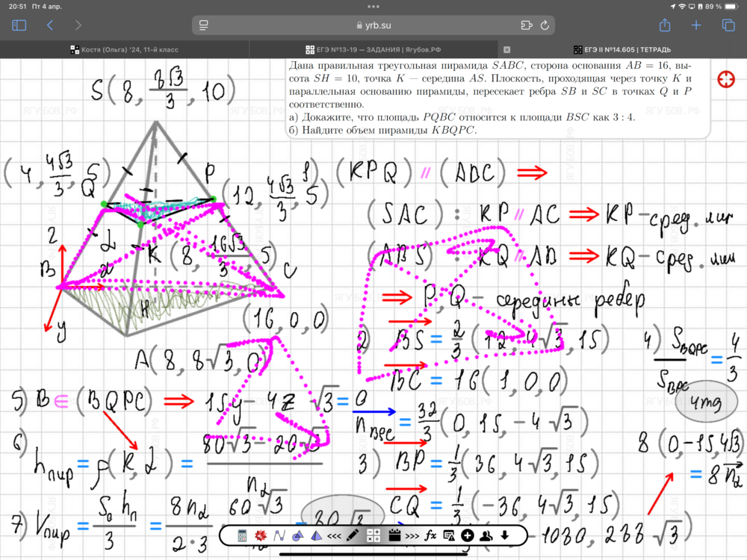
Task: Click the red Wolfram star icon
Action: (x=261, y=535)
